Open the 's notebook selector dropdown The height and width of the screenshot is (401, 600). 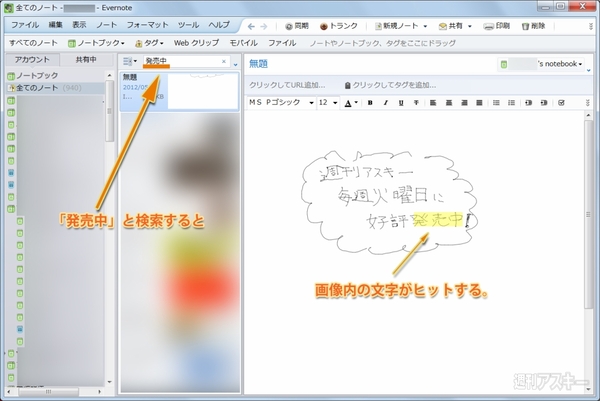tap(541, 64)
